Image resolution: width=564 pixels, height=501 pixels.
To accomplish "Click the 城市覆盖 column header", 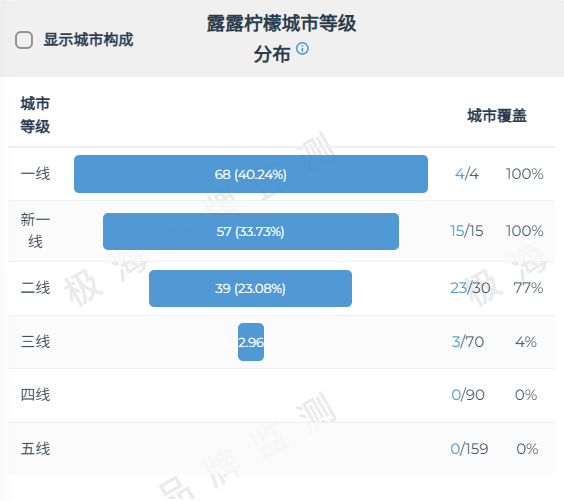I will click(497, 116).
